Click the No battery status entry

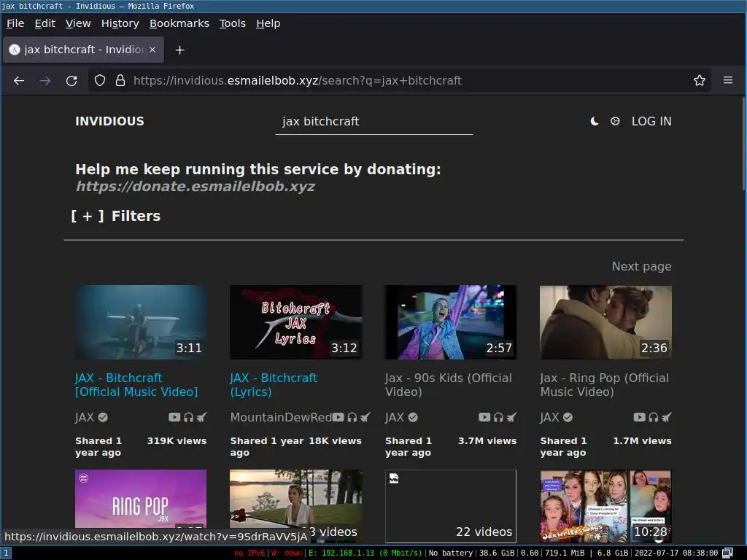pyautogui.click(x=451, y=553)
